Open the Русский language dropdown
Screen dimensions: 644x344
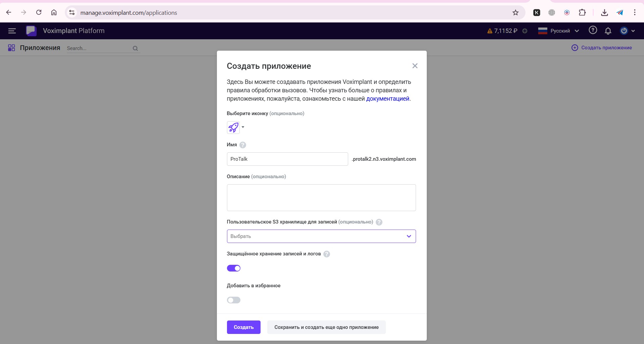559,31
